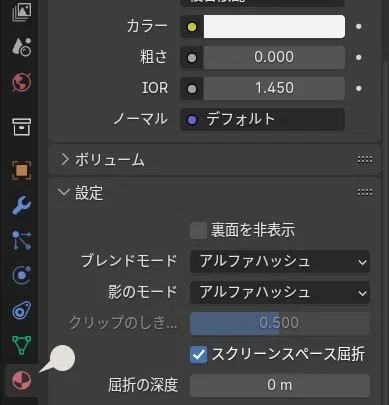Grab the 設定 panel drag handle

(x=365, y=192)
